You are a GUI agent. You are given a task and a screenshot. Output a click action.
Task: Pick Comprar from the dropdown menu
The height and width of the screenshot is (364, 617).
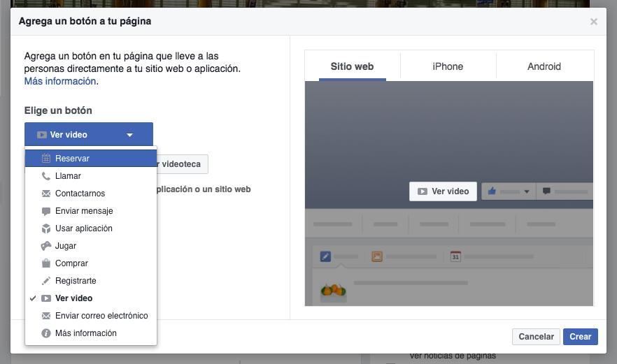coord(90,263)
